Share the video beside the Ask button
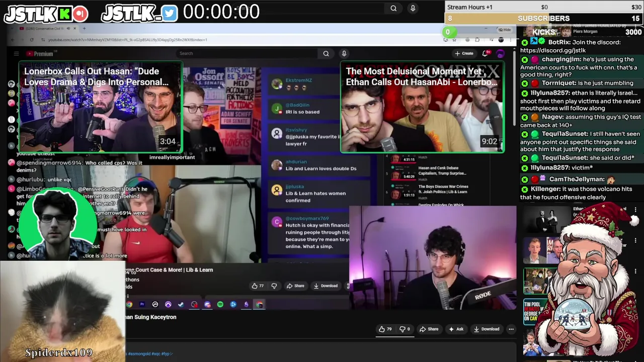 click(429, 329)
